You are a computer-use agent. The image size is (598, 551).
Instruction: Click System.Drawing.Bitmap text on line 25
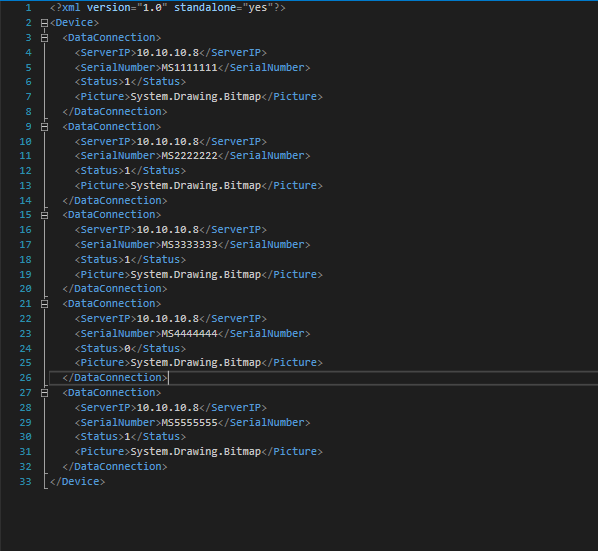[x=196, y=363]
